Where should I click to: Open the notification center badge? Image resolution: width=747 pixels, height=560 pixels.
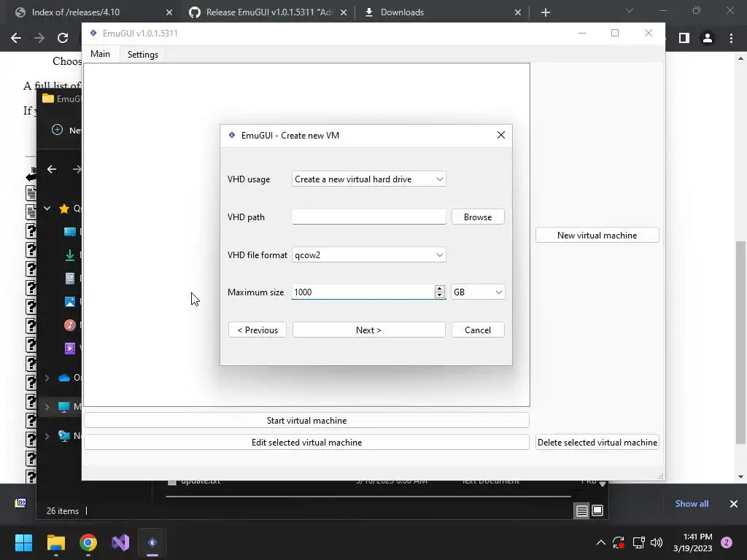(x=727, y=542)
